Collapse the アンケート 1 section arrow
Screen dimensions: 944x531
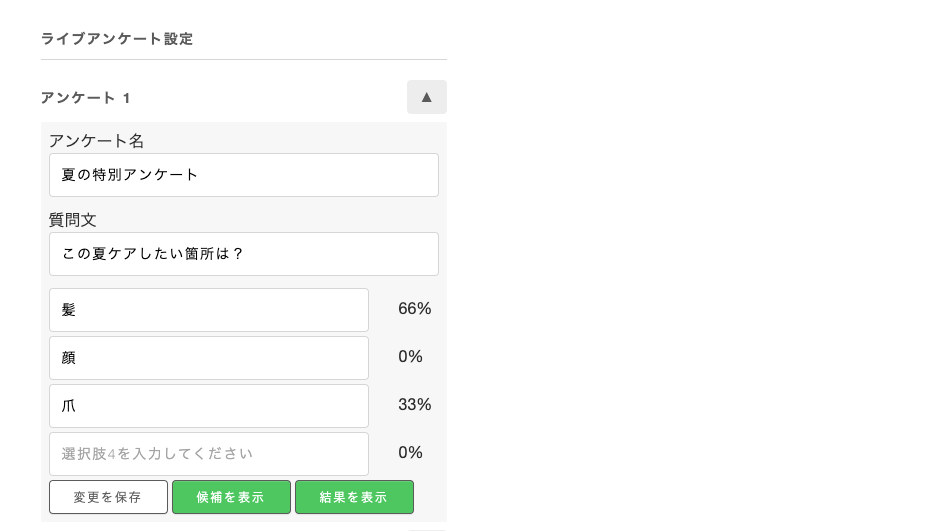pyautogui.click(x=426, y=97)
